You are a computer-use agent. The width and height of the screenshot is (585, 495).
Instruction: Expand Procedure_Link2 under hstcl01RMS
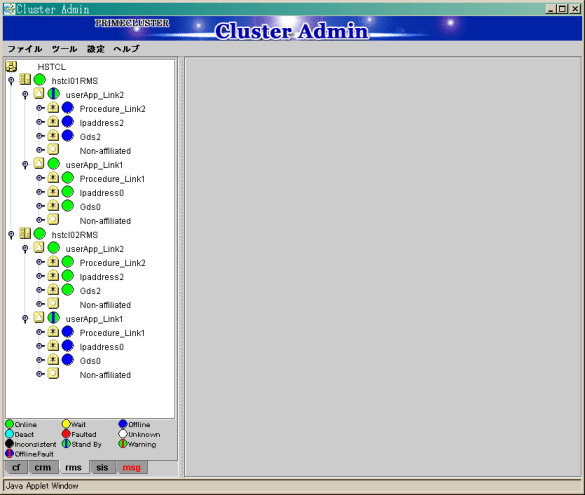tap(40, 108)
